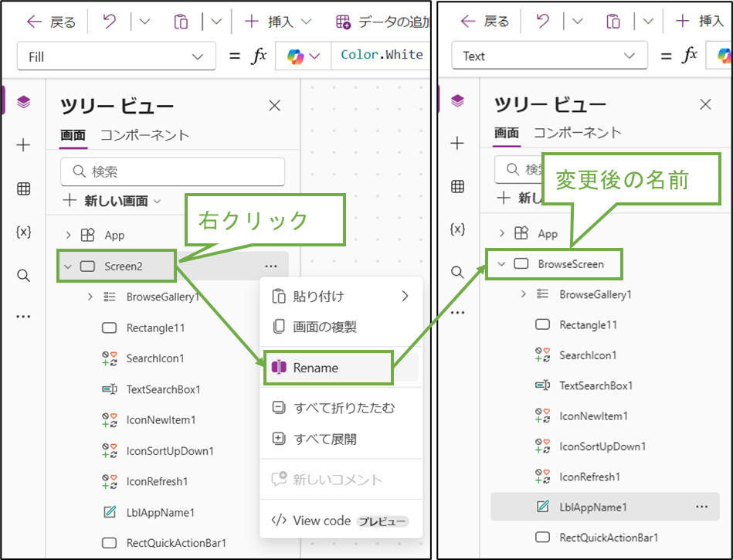This screenshot has width=733, height=560.
Task: Select Rectangle11 in the left tree
Action: pyautogui.click(x=155, y=328)
